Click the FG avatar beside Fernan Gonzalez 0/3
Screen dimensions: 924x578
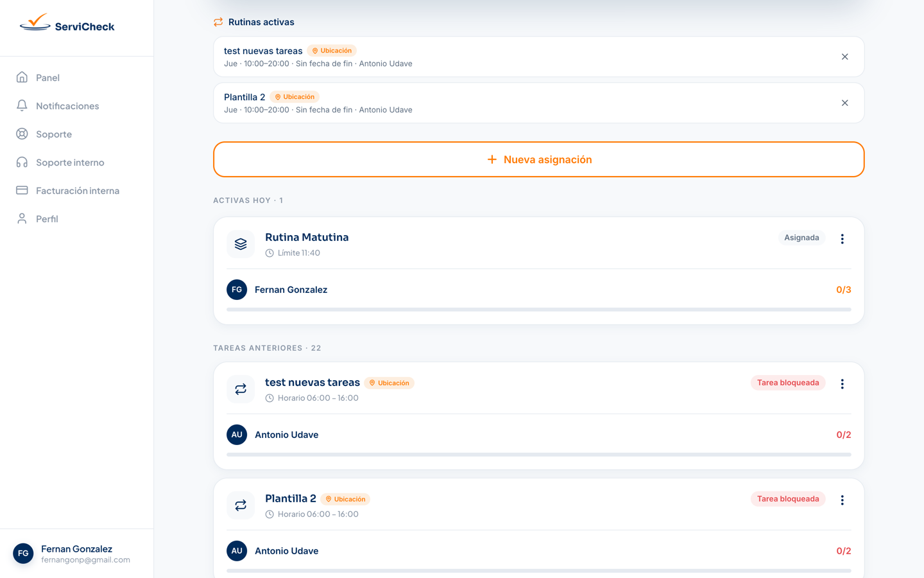coord(237,290)
